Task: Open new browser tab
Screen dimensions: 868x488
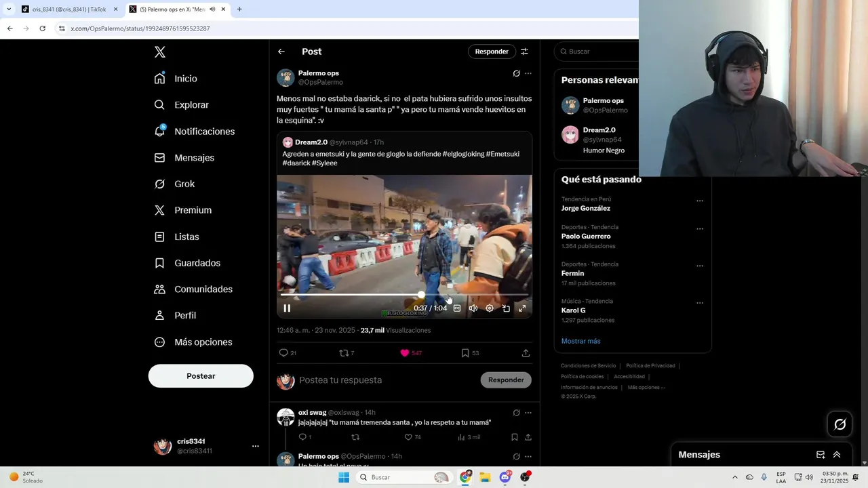Action: coord(239,9)
